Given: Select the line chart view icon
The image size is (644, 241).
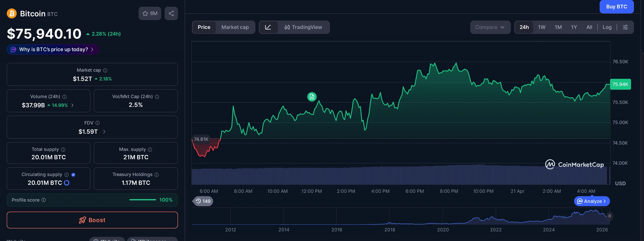Looking at the screenshot, I should click(x=268, y=27).
